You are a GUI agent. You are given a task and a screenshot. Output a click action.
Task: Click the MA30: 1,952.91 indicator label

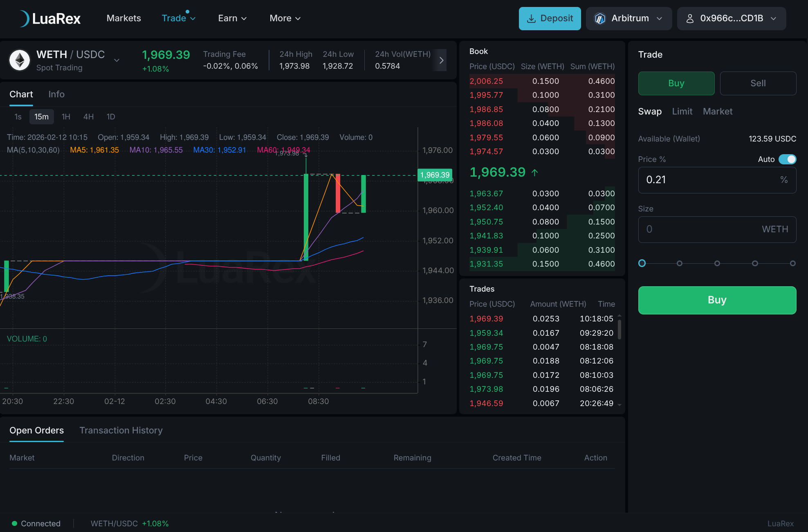click(220, 150)
